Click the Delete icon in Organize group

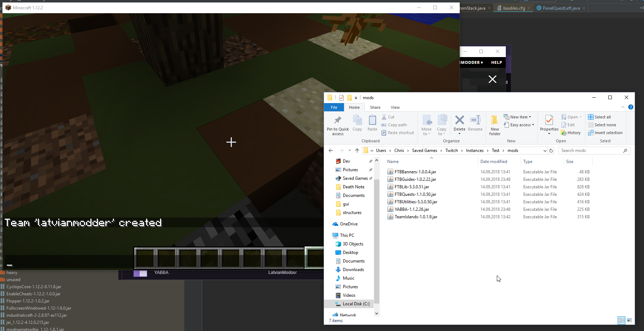point(459,121)
